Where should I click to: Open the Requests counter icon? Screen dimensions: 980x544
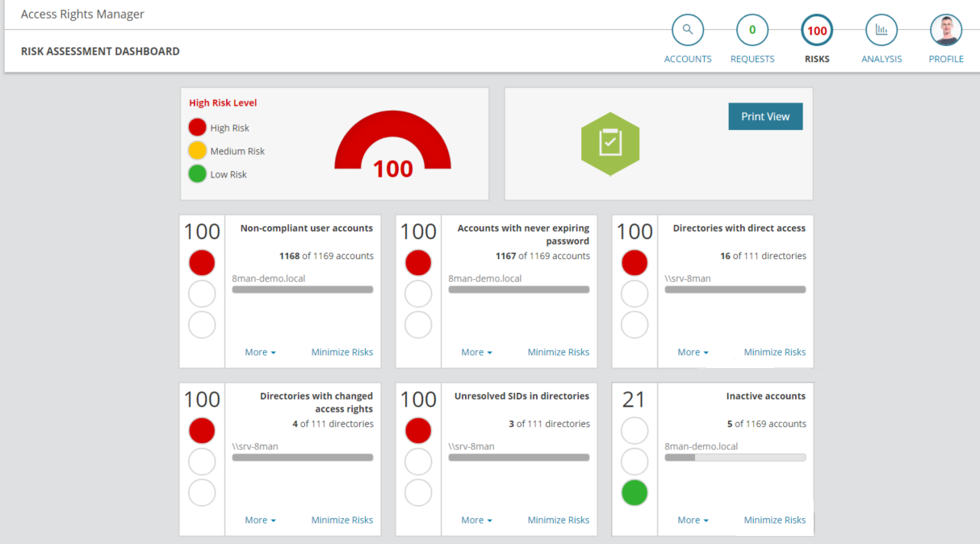(x=752, y=31)
